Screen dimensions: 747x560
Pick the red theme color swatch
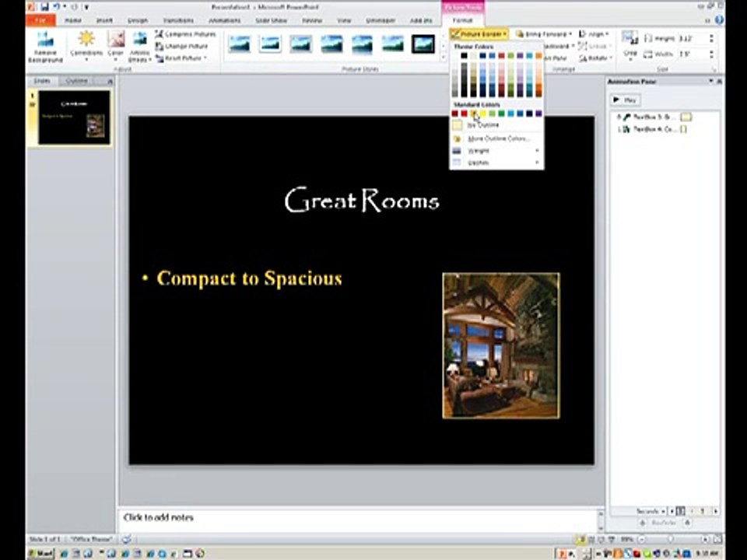501,56
